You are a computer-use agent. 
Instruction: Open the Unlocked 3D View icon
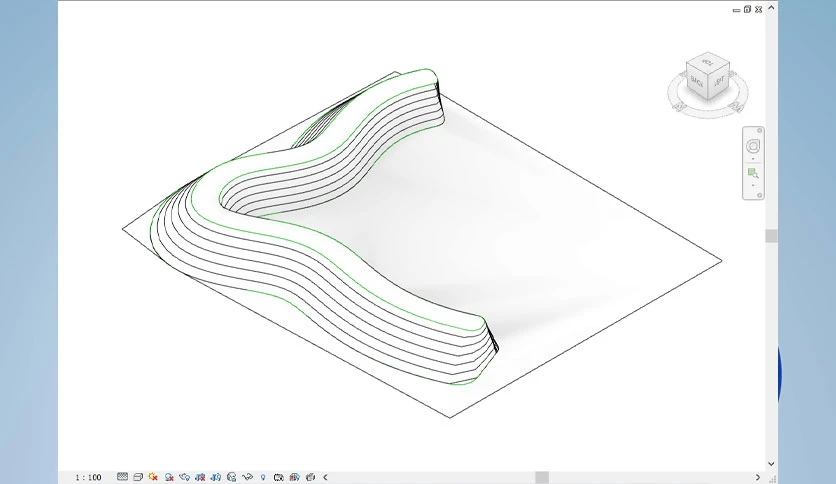coord(231,477)
